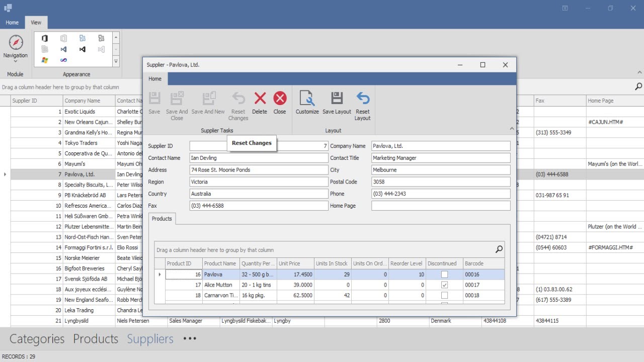Click the Company Name field

pos(441,146)
